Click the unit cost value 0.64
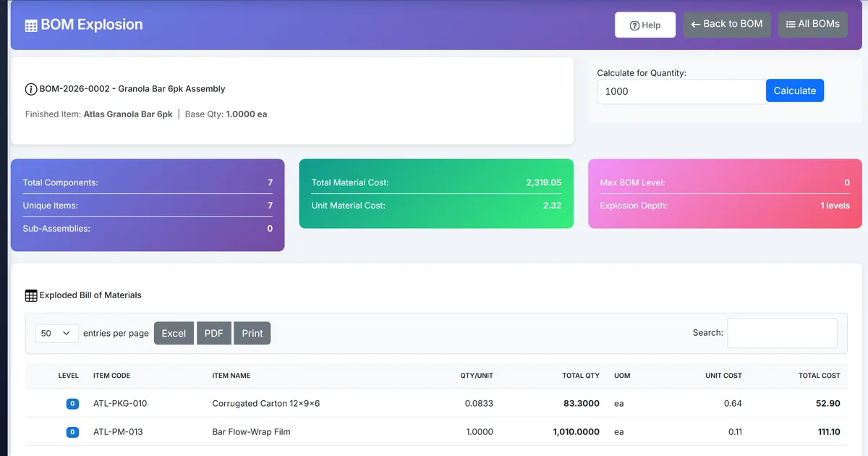This screenshot has width=868, height=456. pos(733,403)
